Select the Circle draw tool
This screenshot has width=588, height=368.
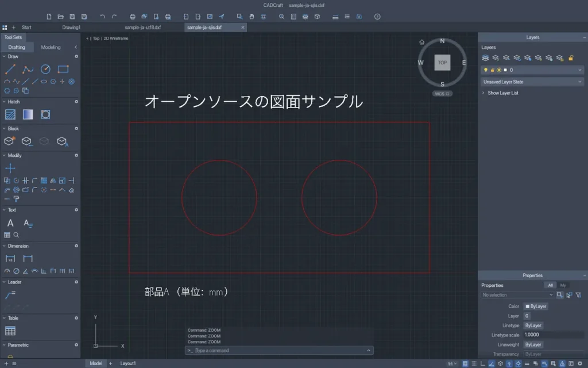45,69
